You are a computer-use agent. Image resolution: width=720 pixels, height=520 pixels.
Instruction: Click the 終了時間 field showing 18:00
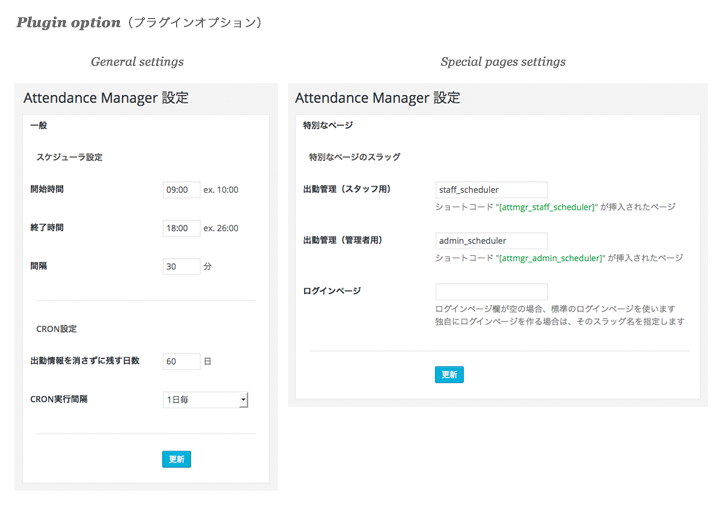(x=181, y=228)
